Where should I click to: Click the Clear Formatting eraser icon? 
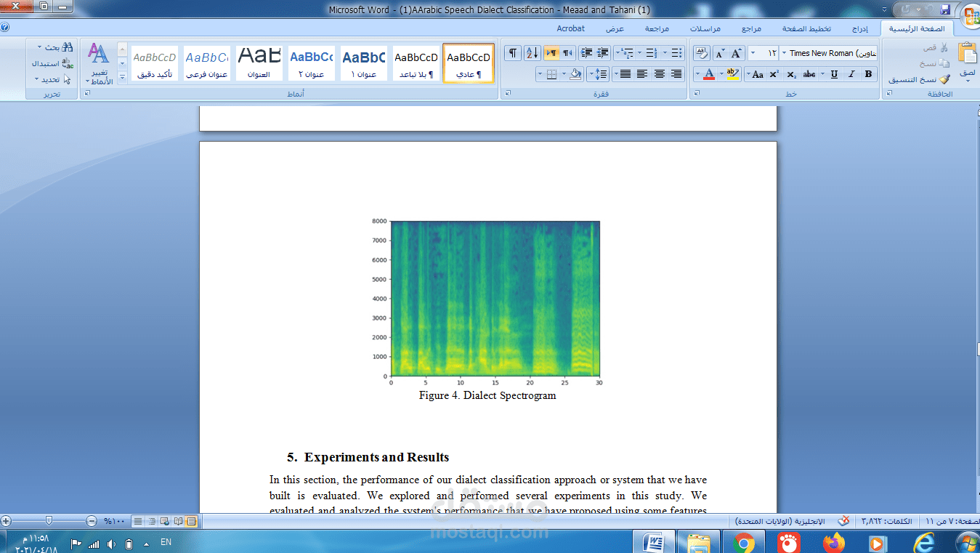pos(702,54)
